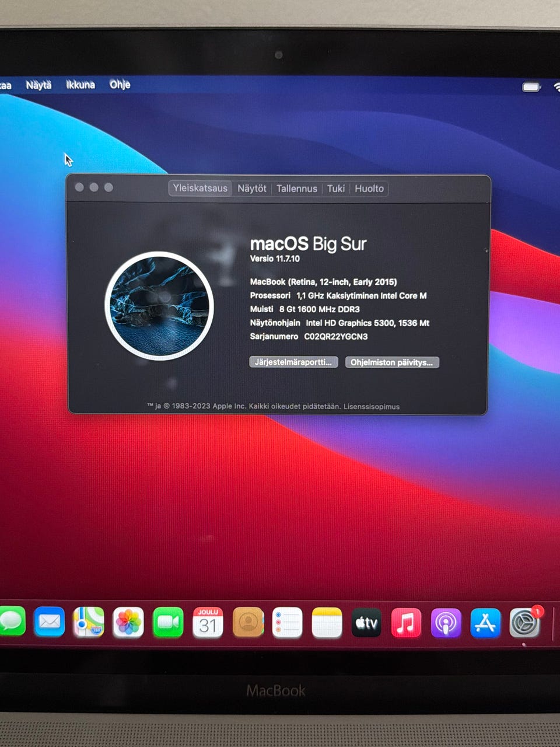Click the 1,1 GHz Kaksiytiminen Intel Core M text
This screenshot has height=747, width=560.
coord(362,296)
